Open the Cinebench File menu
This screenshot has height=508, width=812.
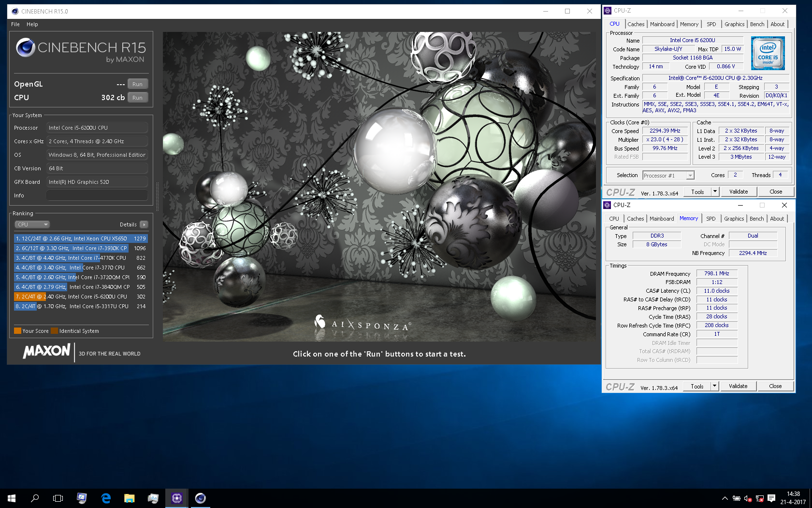[x=15, y=24]
